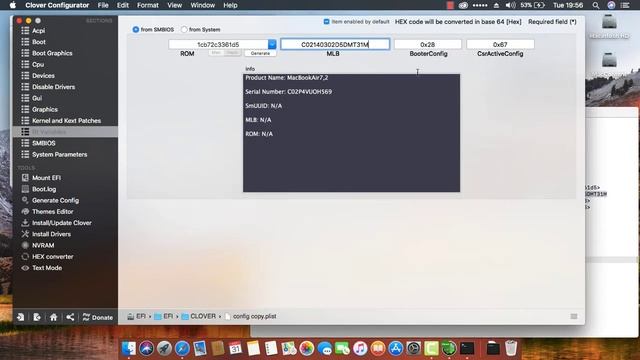Click into the ROM input field
The width and height of the screenshot is (640, 360).
[x=218, y=44]
